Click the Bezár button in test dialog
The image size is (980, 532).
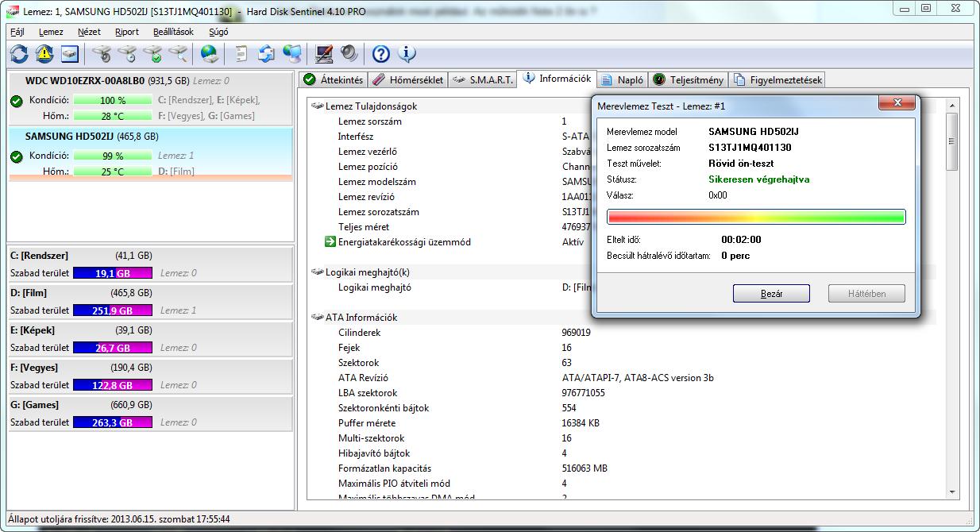tap(771, 294)
